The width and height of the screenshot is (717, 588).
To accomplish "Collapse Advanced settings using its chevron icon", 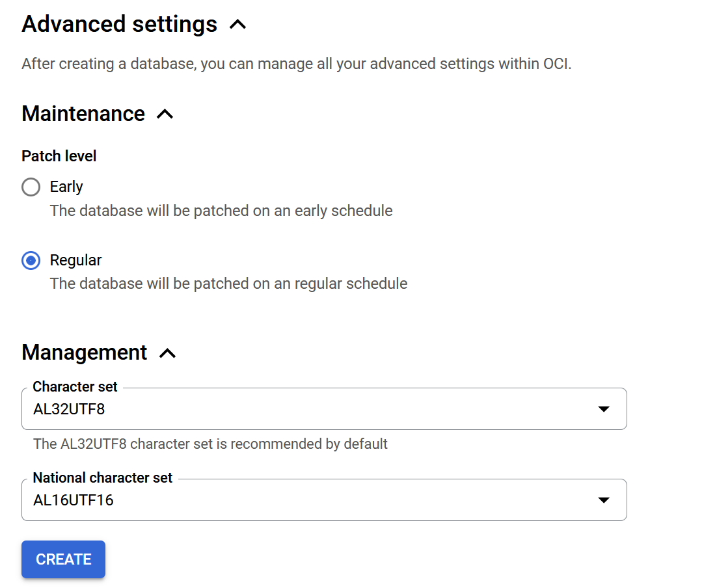I will click(x=238, y=25).
